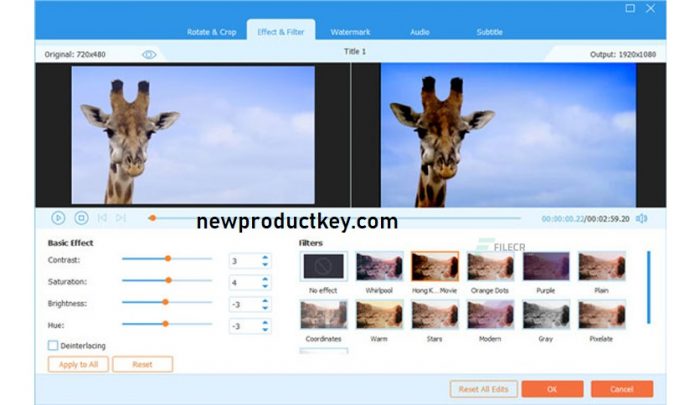This screenshot has width=700, height=405.
Task: Toggle the original preview eye icon
Action: (149, 55)
